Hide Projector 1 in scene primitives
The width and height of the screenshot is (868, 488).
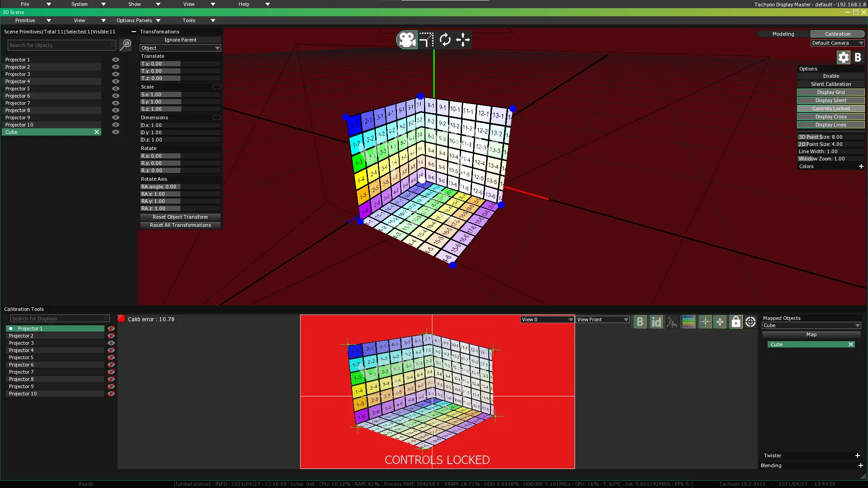[x=116, y=60]
